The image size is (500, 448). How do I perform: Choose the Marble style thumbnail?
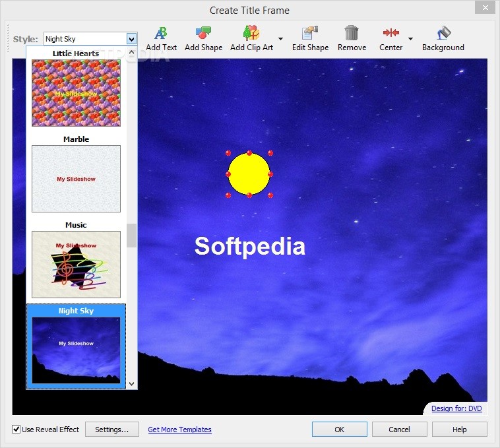tap(77, 179)
